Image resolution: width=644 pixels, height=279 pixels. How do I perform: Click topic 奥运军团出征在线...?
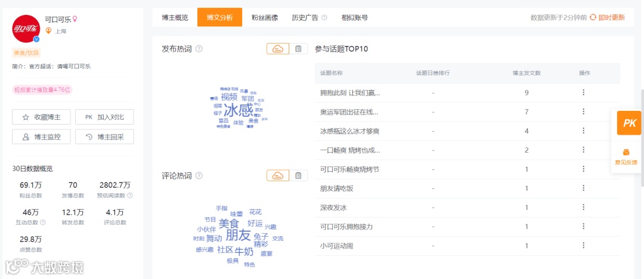click(x=349, y=111)
